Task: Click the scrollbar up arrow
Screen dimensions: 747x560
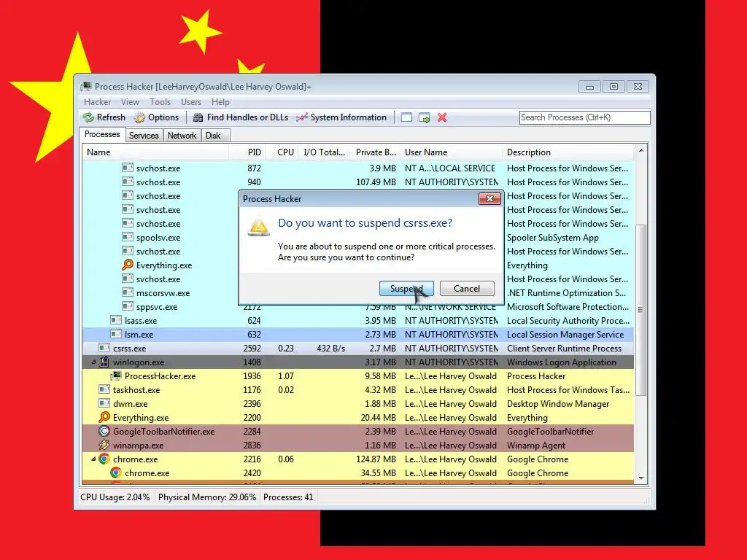Action: click(640, 150)
